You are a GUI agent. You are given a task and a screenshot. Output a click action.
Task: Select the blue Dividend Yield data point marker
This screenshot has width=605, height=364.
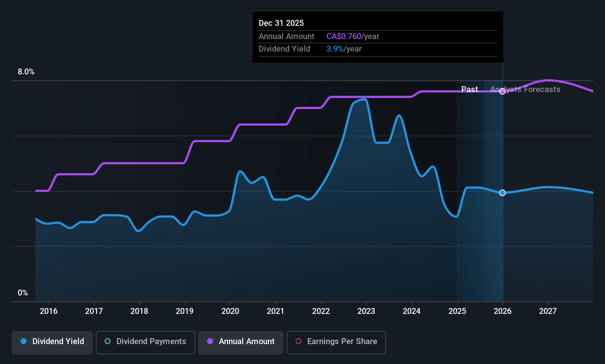click(x=503, y=193)
